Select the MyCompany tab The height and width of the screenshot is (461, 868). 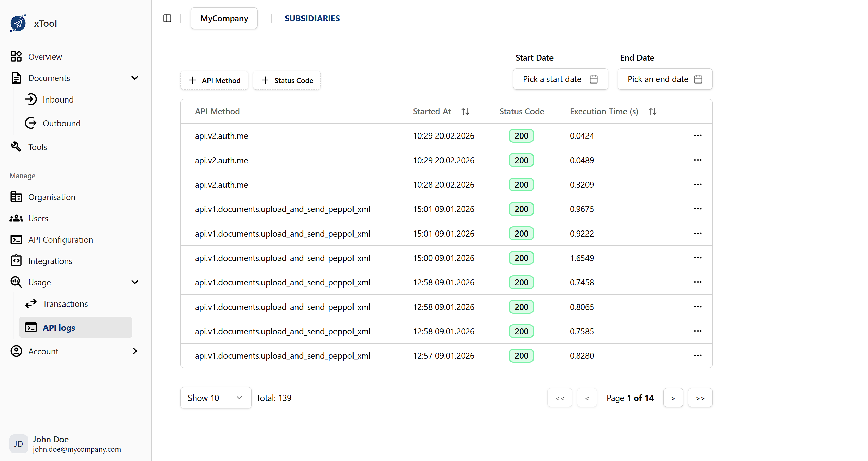point(224,18)
